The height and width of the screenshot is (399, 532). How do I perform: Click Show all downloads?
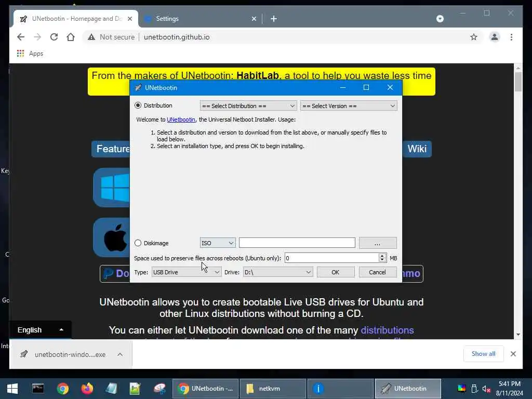484,354
